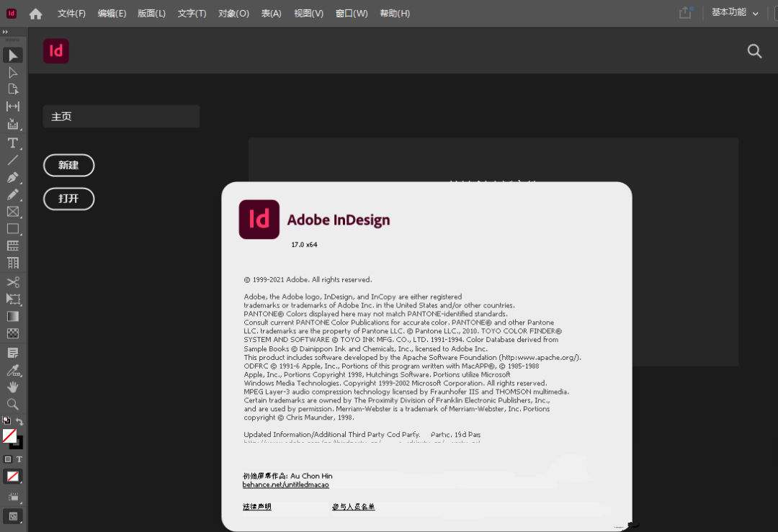This screenshot has width=778, height=532.
Task: Select the Gradient Feather tool
Action: (13, 333)
